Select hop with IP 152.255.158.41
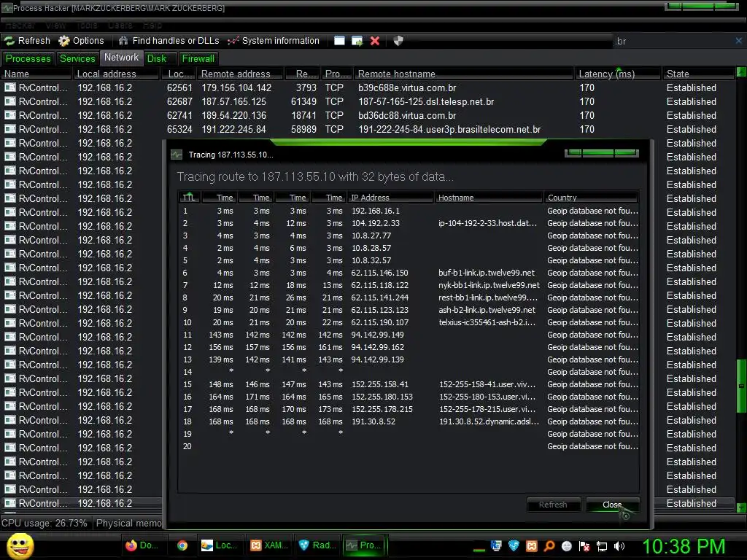This screenshot has height=560, width=747. [x=409, y=384]
